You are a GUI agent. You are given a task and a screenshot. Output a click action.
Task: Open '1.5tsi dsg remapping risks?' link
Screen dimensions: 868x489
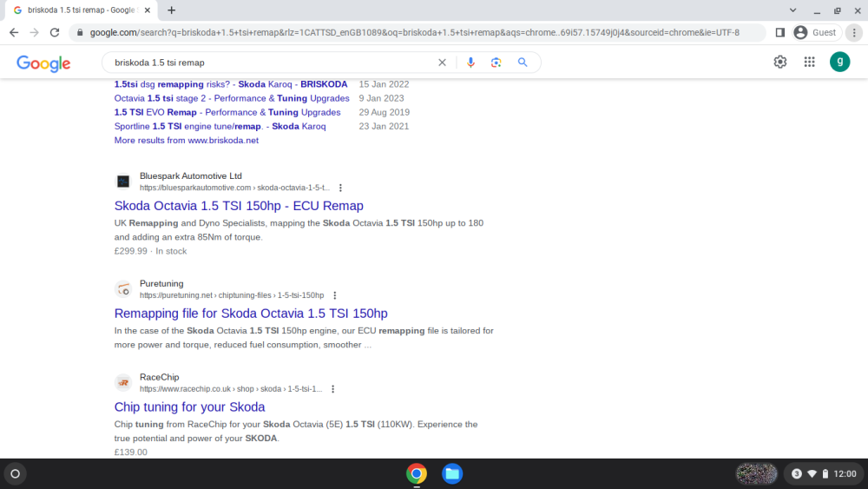pos(231,84)
